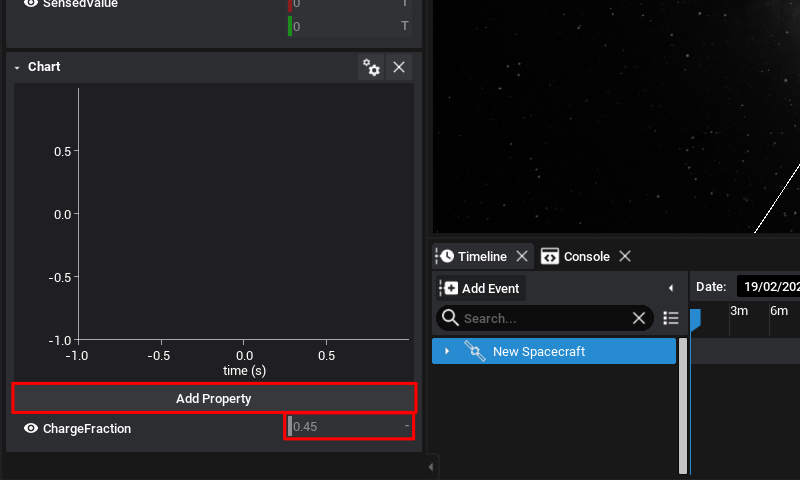Select New Spacecraft in the timeline
This screenshot has height=480, width=800.
click(x=554, y=351)
